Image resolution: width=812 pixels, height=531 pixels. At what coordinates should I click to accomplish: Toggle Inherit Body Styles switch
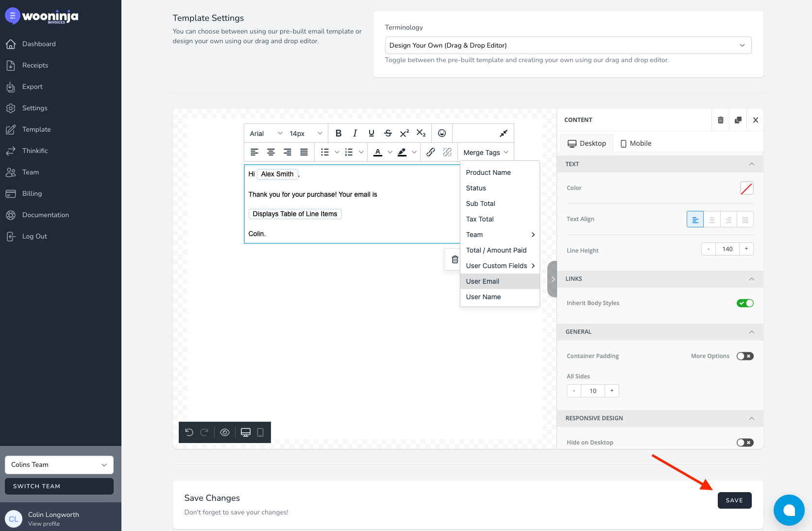pos(745,303)
